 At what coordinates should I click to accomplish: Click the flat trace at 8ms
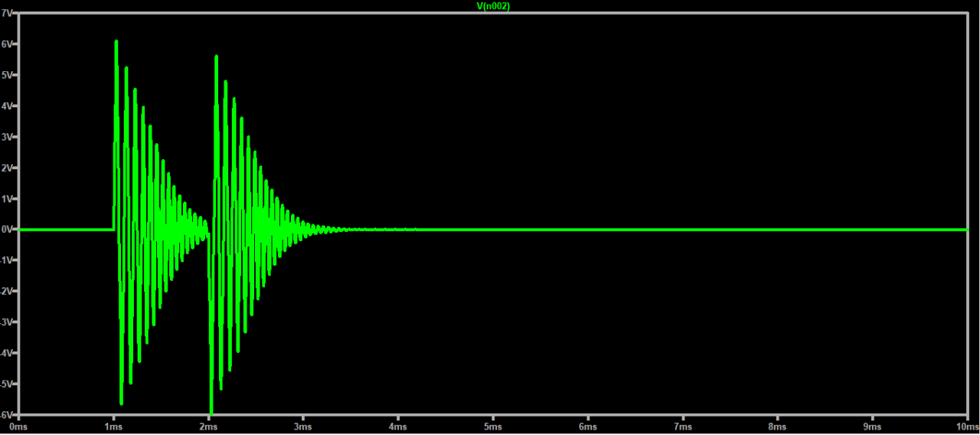coord(778,229)
